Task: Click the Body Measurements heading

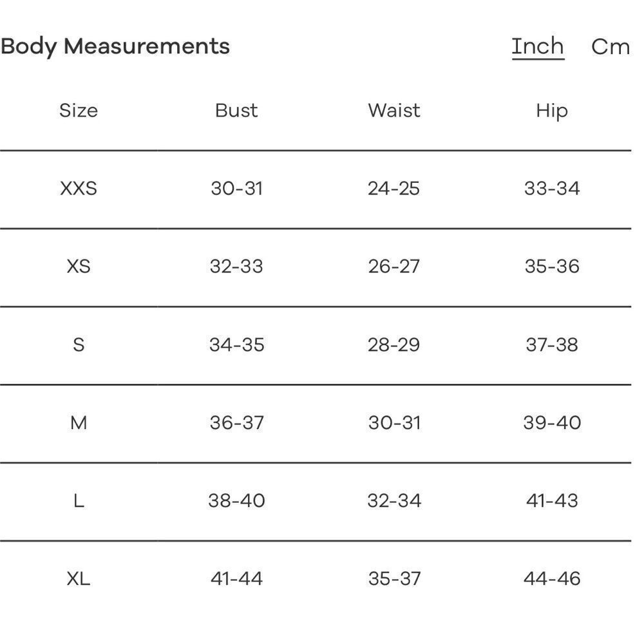Action: (115, 46)
